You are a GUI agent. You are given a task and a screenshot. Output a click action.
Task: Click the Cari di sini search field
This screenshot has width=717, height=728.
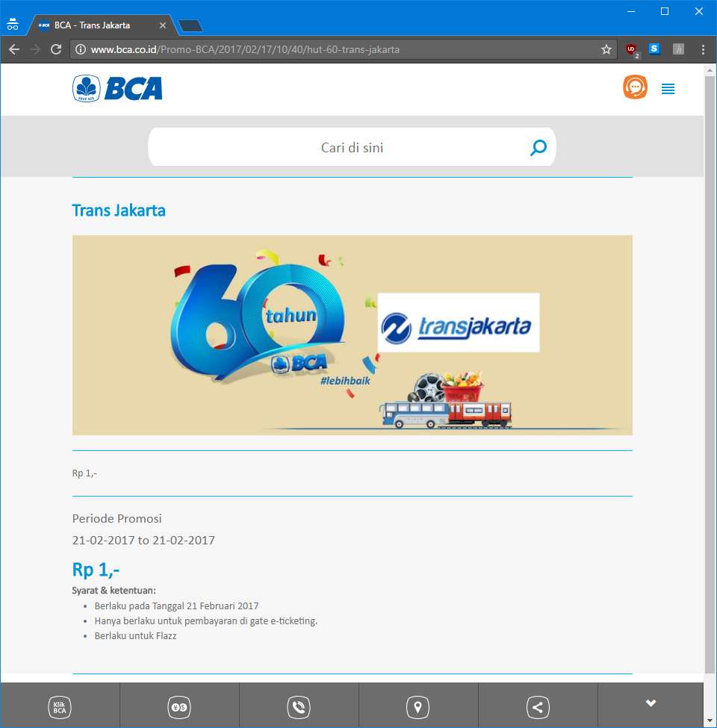[x=352, y=147]
